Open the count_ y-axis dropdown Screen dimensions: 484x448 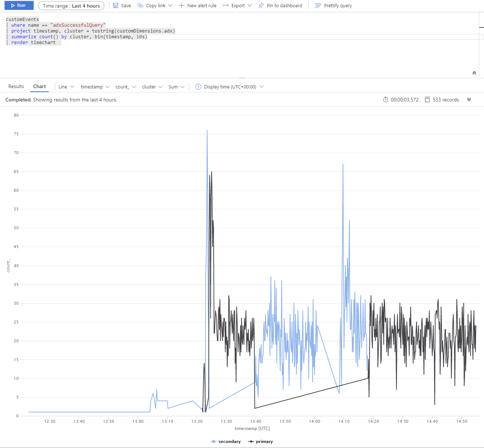126,87
